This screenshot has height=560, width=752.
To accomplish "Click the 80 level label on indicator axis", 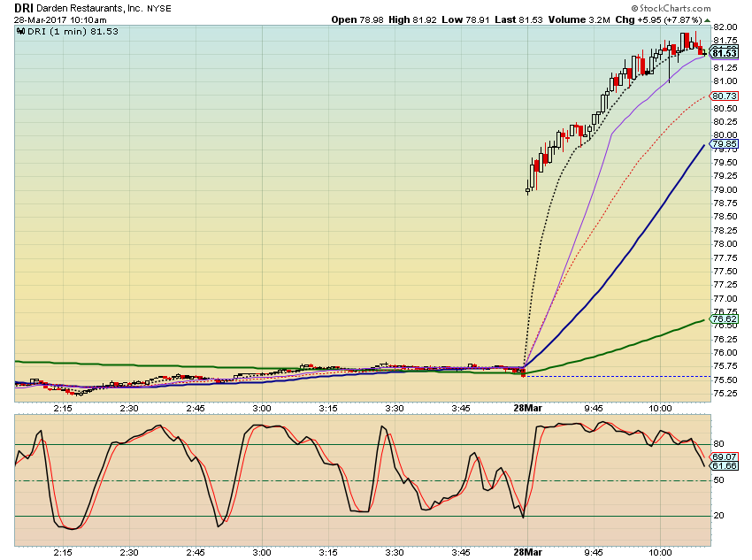I will [719, 444].
